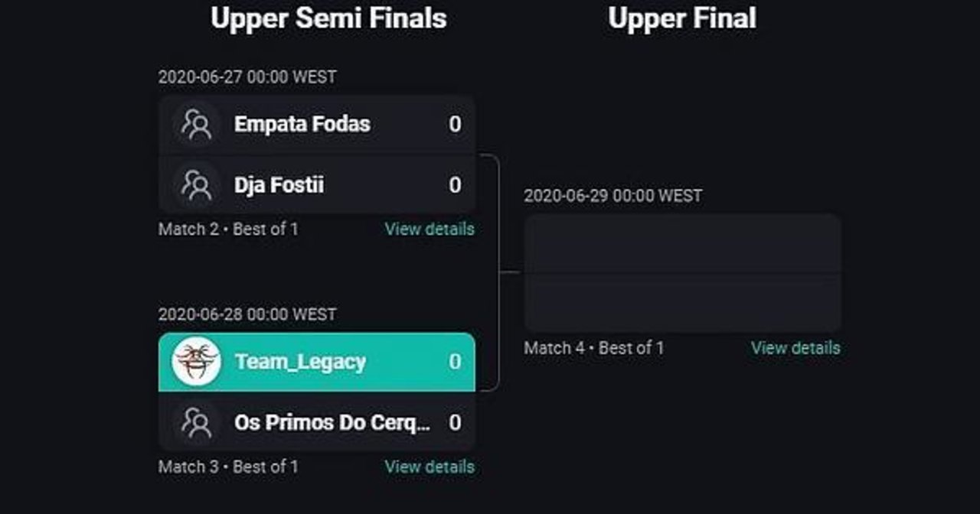Click the Match 2 Best of 1 label
The image size is (980, 514).
(x=228, y=229)
